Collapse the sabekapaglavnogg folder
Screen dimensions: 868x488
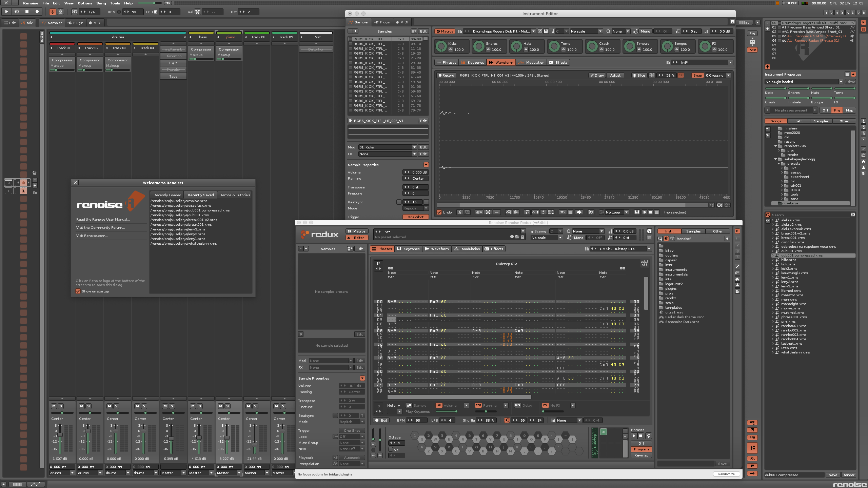775,159
